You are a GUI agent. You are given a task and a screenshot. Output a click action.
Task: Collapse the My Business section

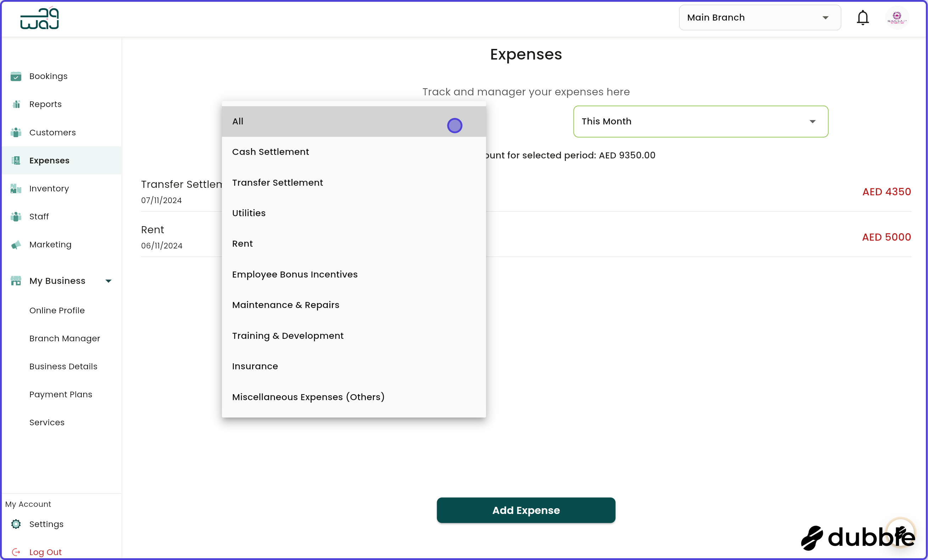point(108,281)
